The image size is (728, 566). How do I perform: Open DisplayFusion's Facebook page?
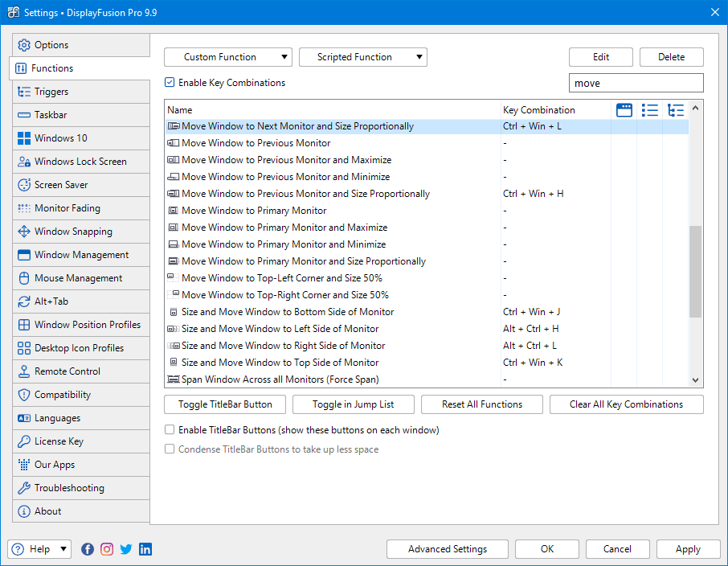(x=88, y=549)
